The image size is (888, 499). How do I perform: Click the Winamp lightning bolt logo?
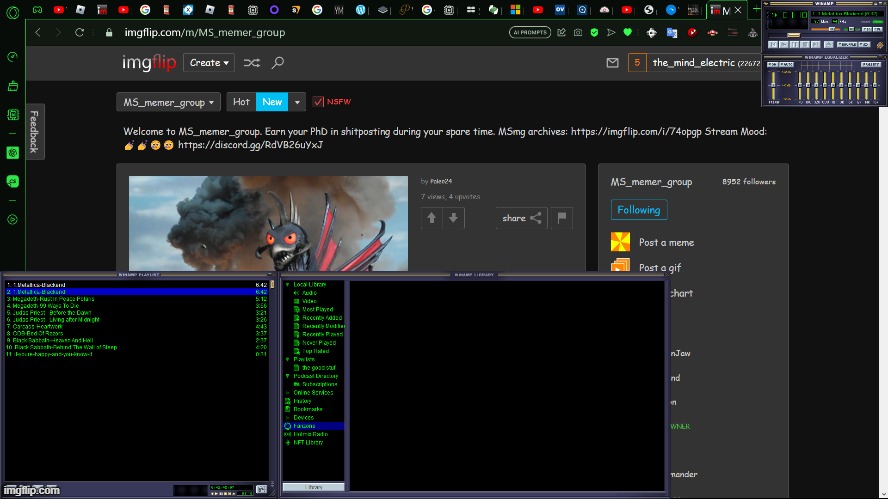[x=880, y=45]
